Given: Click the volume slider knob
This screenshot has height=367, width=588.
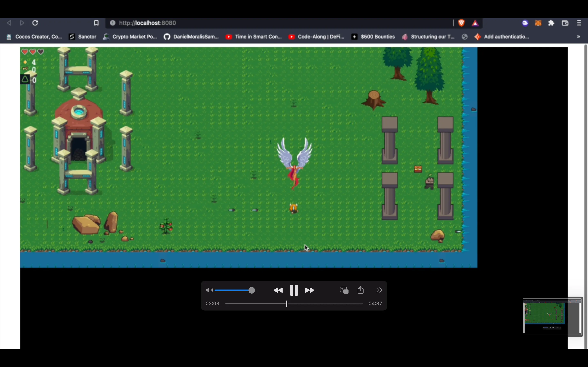Looking at the screenshot, I should (252, 290).
